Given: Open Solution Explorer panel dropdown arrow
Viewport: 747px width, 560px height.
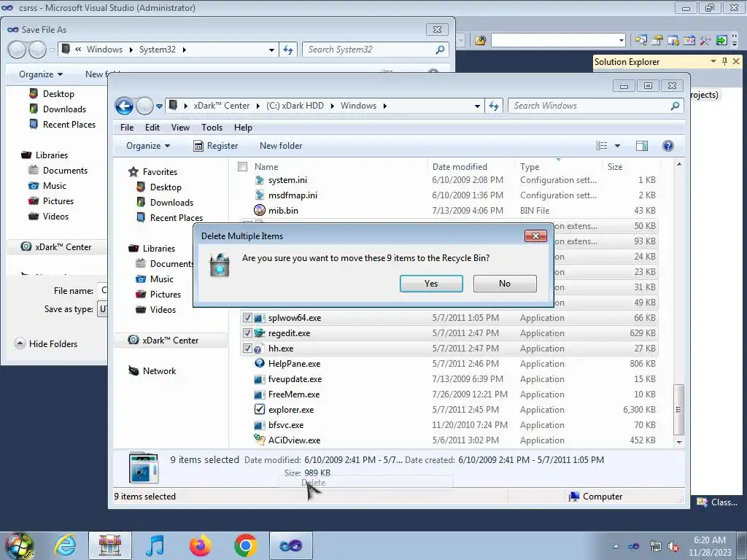Looking at the screenshot, I should 713,61.
